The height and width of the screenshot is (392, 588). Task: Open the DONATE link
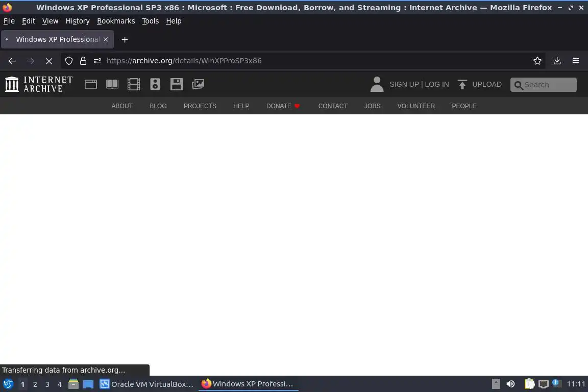[283, 106]
